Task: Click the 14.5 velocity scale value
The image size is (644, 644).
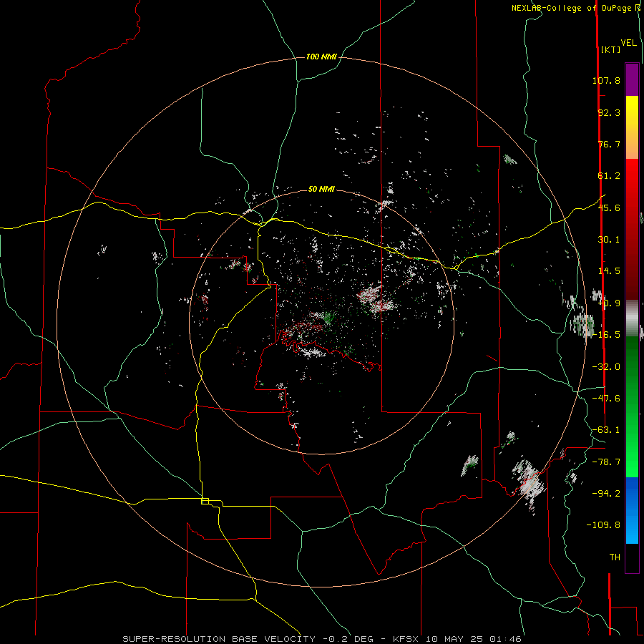Action: click(609, 271)
